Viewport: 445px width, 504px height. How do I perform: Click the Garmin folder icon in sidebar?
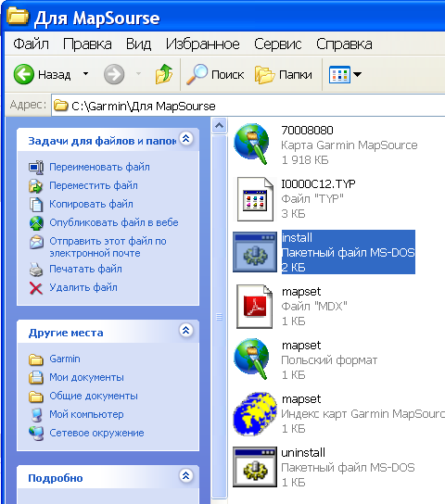point(35,359)
